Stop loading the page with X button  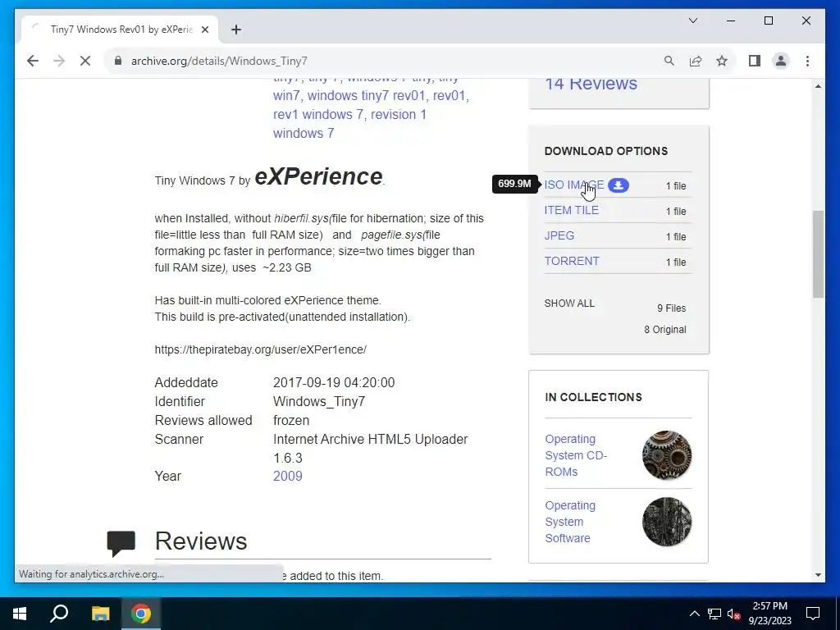pos(85,61)
